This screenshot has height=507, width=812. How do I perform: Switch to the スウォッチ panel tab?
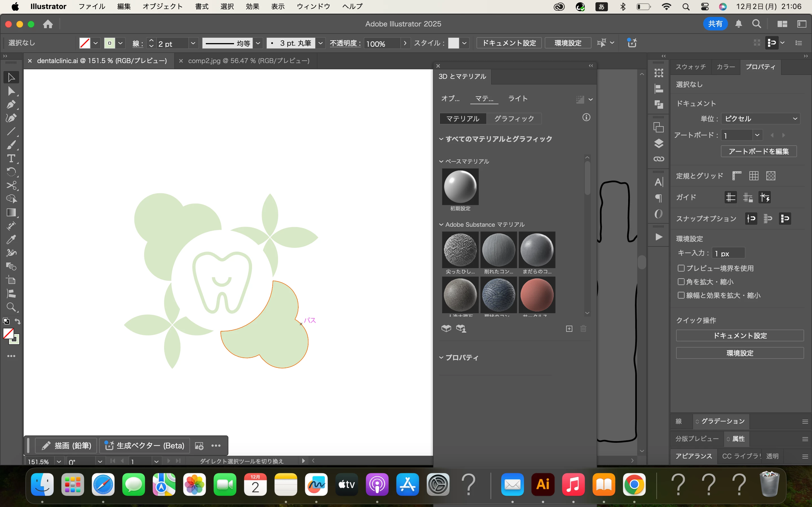[x=690, y=67]
